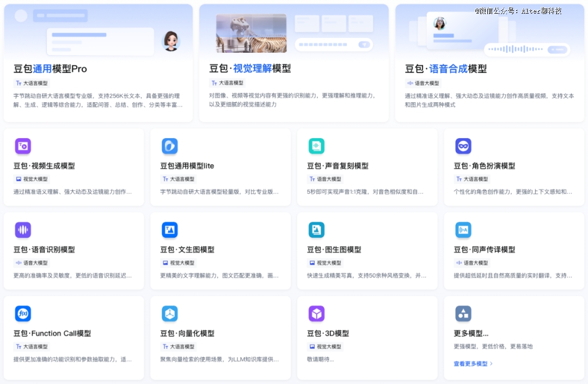Click the 豆包通用模型lite blue icon
588x384 pixels.
169,146
